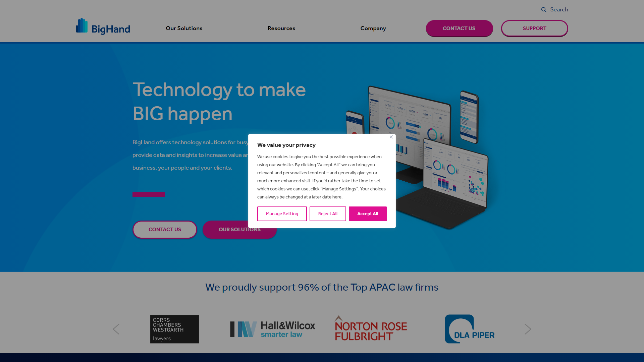This screenshot has height=362, width=644.
Task: Expand the Resources navigation menu
Action: point(281,28)
